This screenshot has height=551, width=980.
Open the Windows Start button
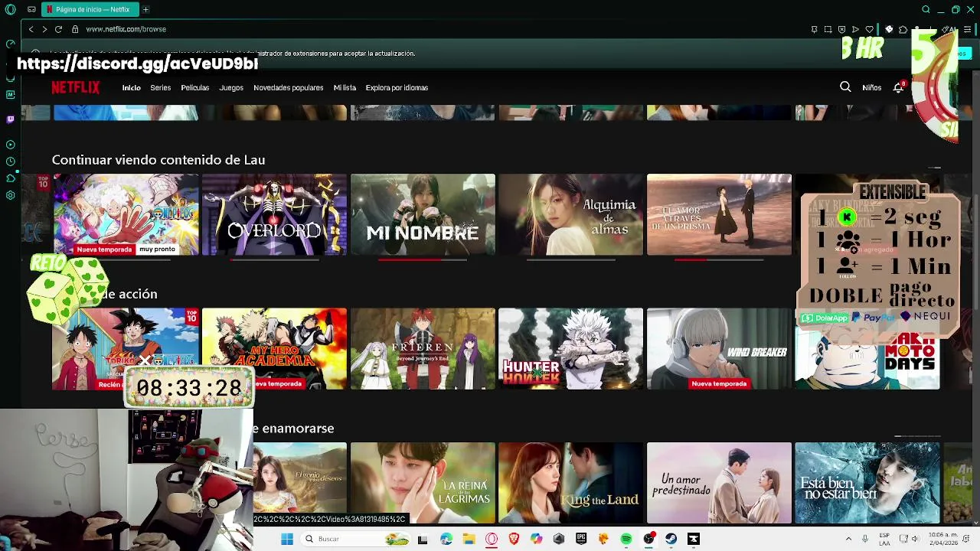[287, 539]
